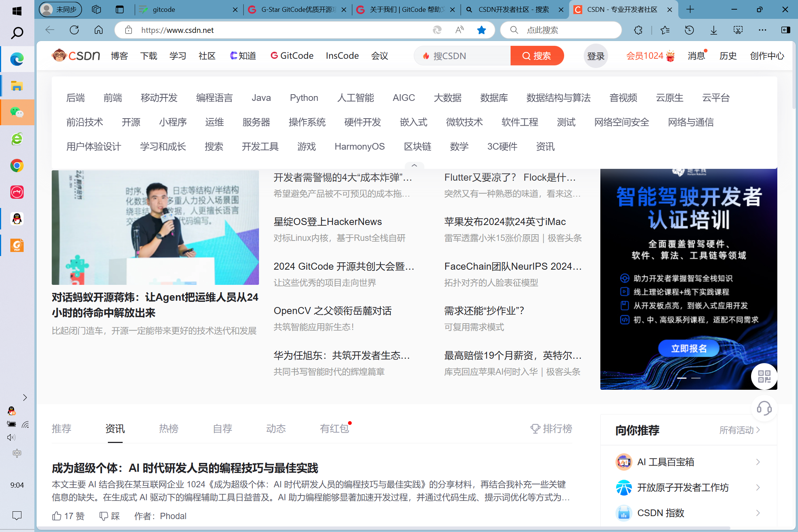Open 苹果发布2024款24英寸iMac article

point(505,222)
